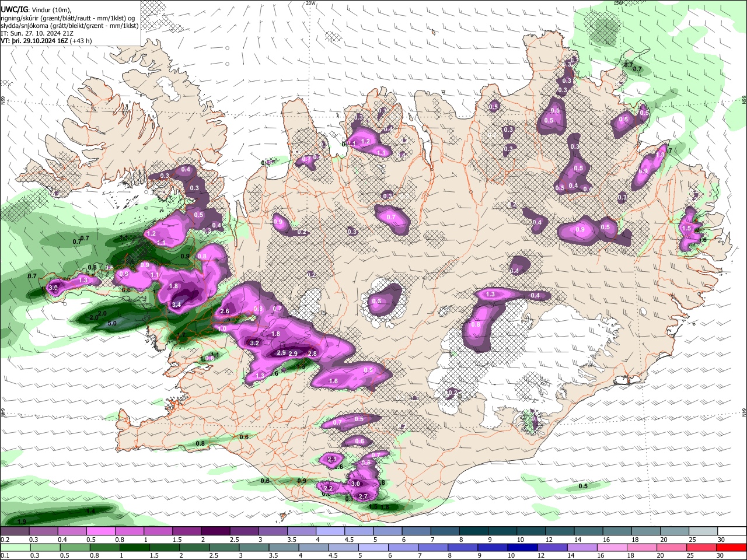Click the 5.0 rain value on the map

(x=113, y=323)
